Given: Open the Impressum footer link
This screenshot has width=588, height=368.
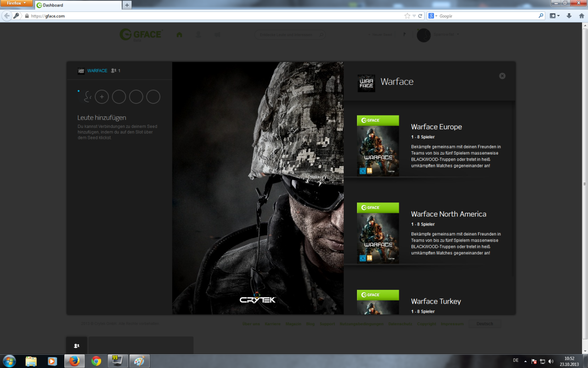Looking at the screenshot, I should click(x=452, y=324).
